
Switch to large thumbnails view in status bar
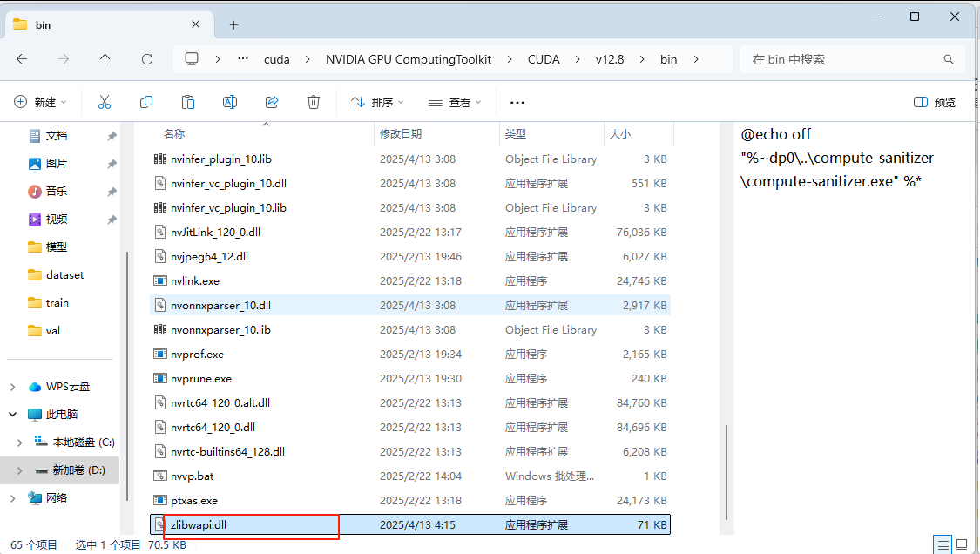963,544
